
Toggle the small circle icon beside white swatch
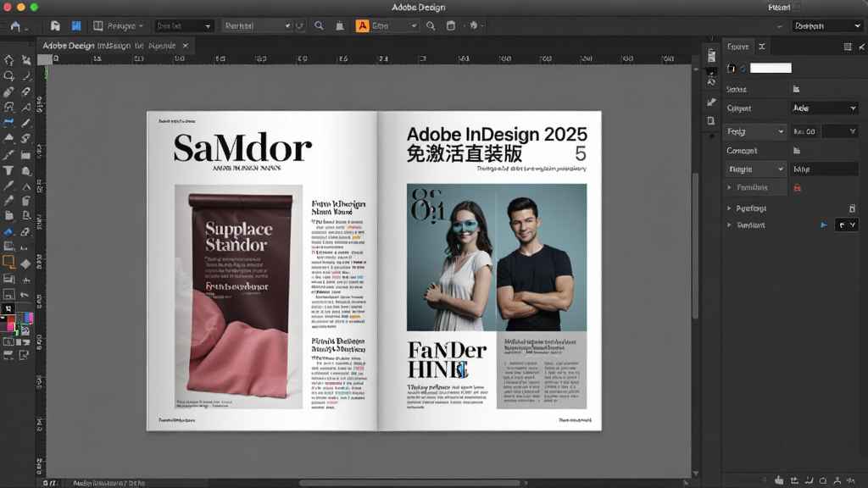tap(743, 69)
